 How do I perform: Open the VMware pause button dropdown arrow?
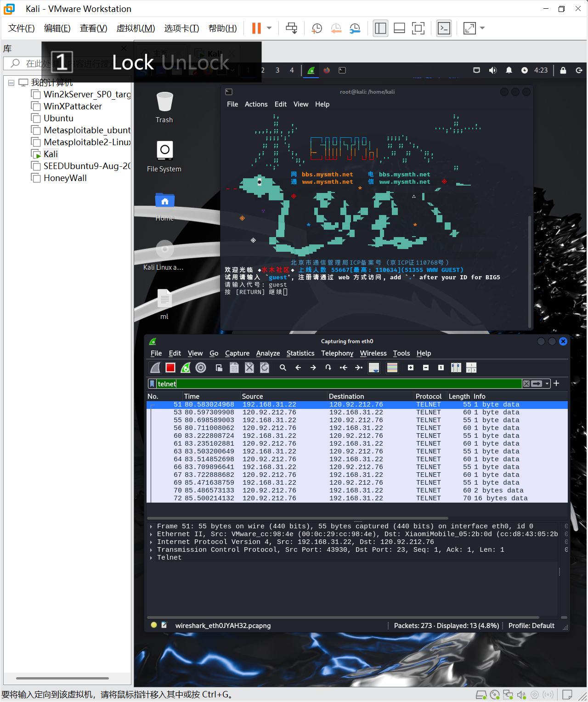[x=269, y=28]
